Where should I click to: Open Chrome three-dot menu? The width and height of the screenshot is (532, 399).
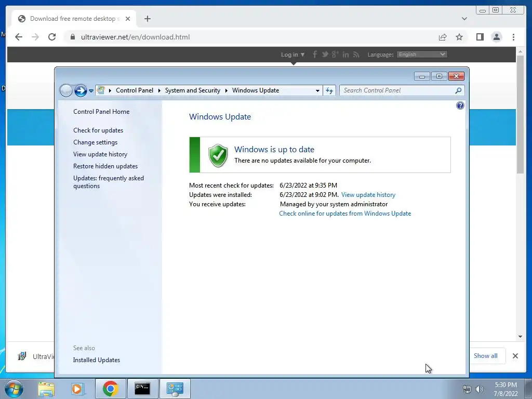pyautogui.click(x=513, y=37)
